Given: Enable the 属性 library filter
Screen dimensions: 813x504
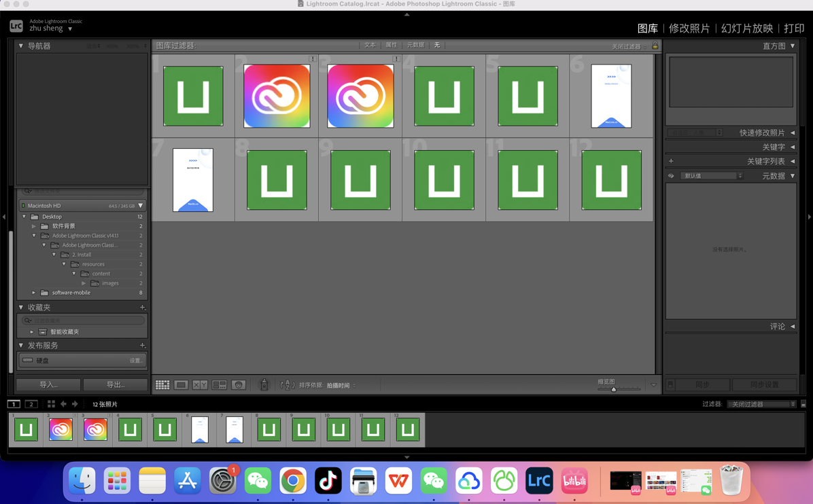Looking at the screenshot, I should tap(392, 44).
